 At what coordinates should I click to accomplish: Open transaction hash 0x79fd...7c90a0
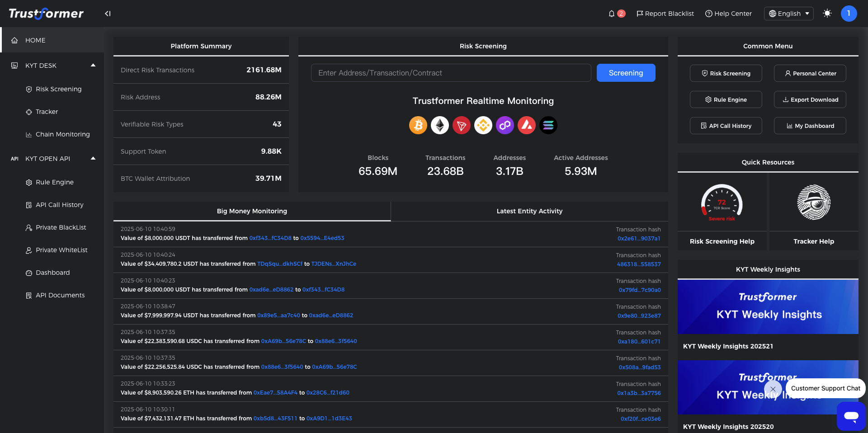(640, 290)
